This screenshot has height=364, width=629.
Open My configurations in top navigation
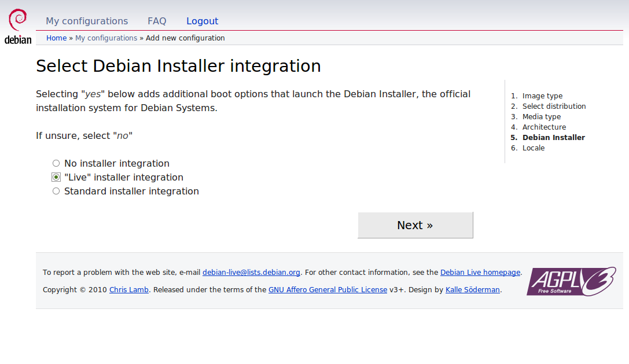tap(87, 21)
